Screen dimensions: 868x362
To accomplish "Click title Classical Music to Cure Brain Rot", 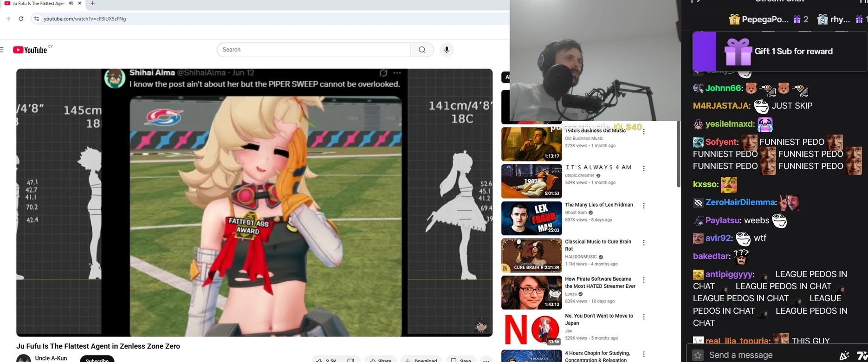I will tap(598, 245).
